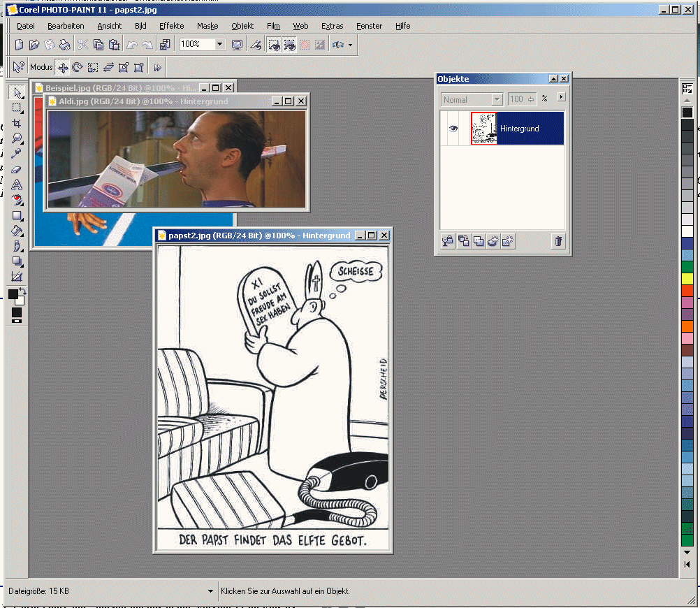Open the Objekt menu
Image resolution: width=700 pixels, height=608 pixels.
click(x=242, y=26)
